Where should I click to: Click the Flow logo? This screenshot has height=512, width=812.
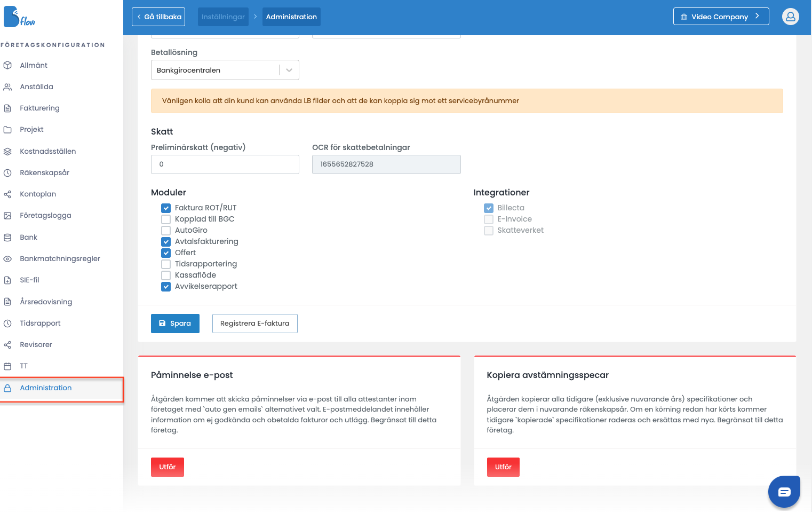pyautogui.click(x=19, y=17)
